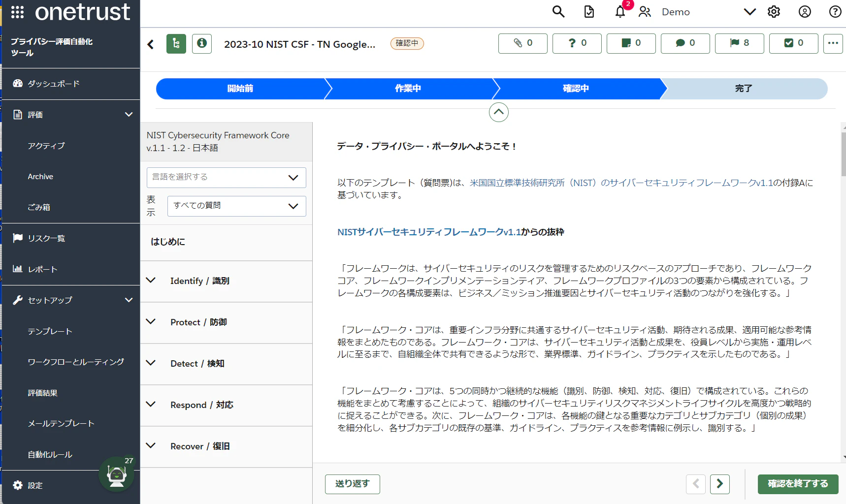Screen dimensions: 846x504
Task: Open the chatbot assistant avatar
Action: point(117,474)
